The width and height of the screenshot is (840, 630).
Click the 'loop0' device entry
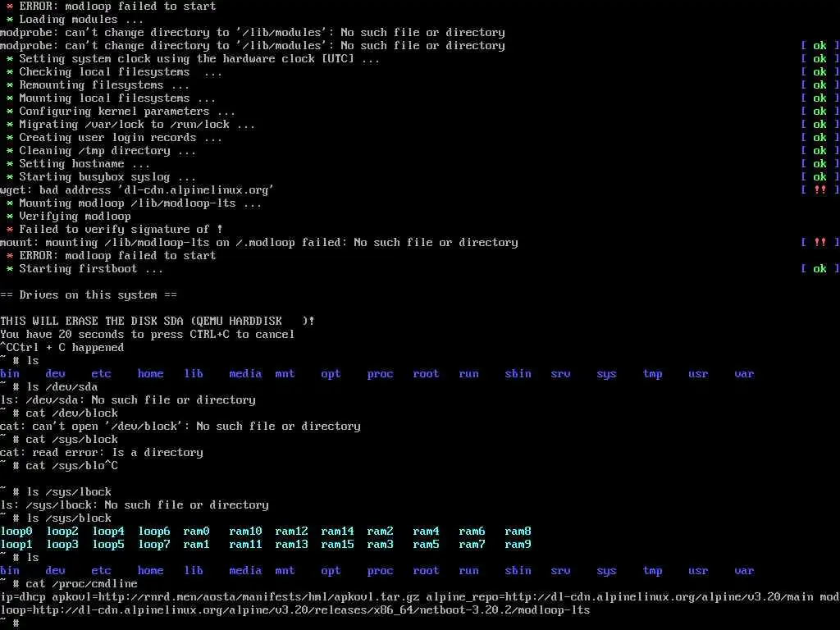[x=16, y=532]
